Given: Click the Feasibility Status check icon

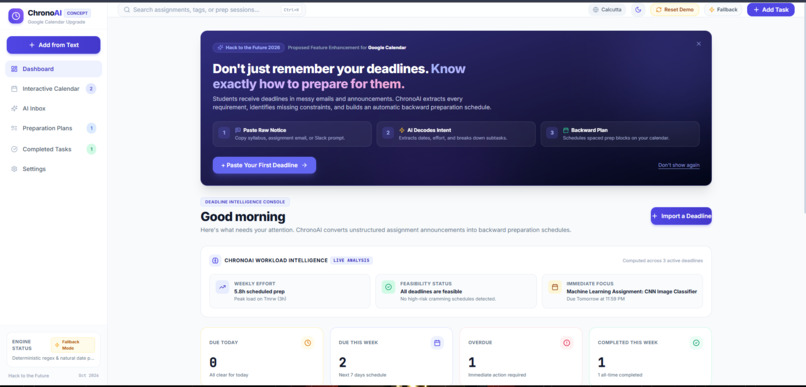Looking at the screenshot, I should (x=389, y=287).
